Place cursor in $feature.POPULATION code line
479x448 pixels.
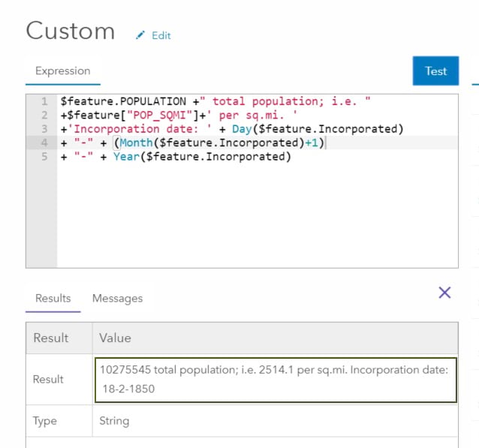215,101
